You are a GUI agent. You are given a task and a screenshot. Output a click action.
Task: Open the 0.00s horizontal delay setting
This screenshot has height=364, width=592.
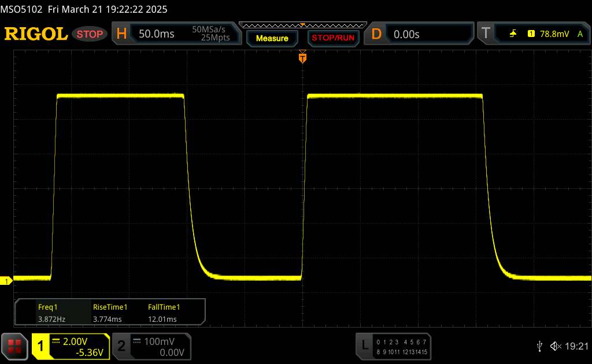coord(406,34)
